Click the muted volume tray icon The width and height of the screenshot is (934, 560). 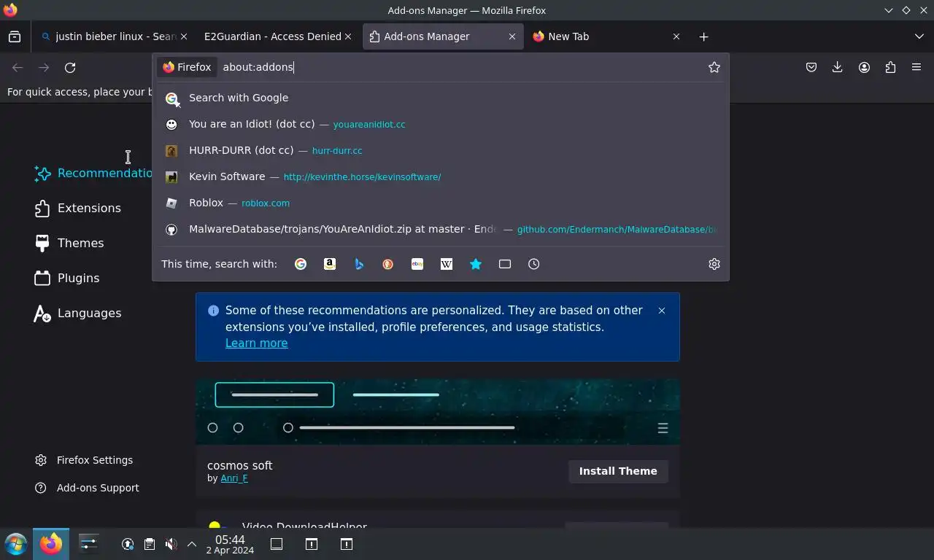(171, 544)
